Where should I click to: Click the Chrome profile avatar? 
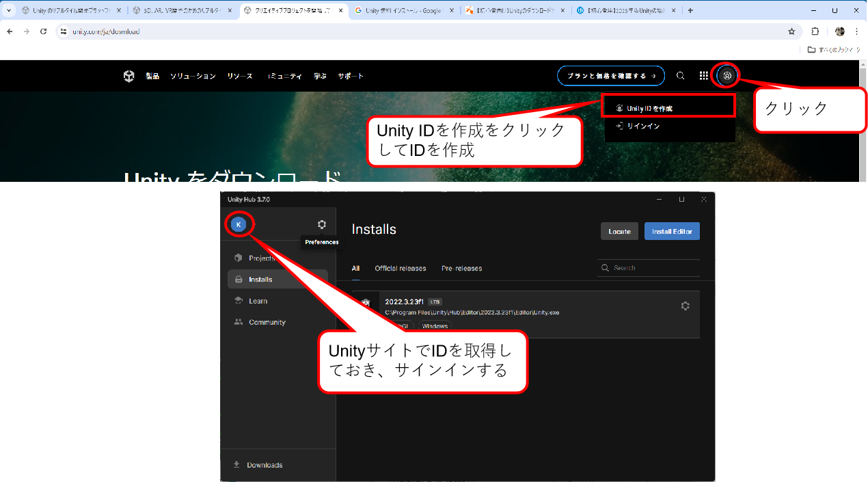click(840, 31)
